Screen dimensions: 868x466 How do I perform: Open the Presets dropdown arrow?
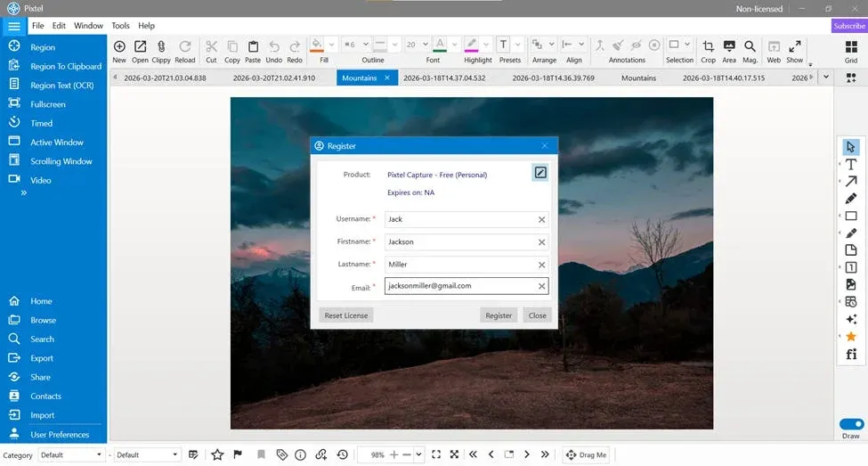517,45
